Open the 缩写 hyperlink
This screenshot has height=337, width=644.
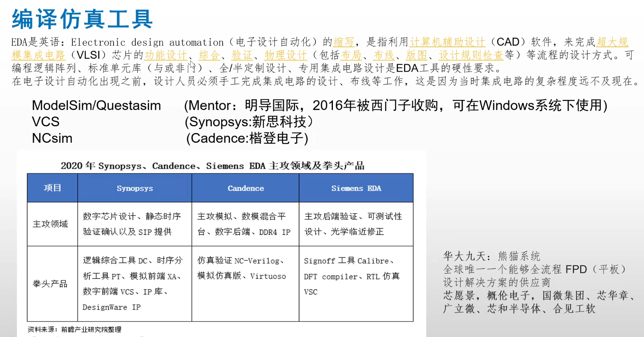[344, 42]
